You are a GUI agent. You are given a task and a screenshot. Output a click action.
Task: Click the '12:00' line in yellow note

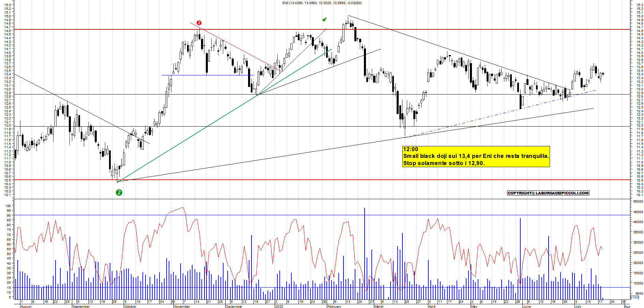pyautogui.click(x=411, y=149)
